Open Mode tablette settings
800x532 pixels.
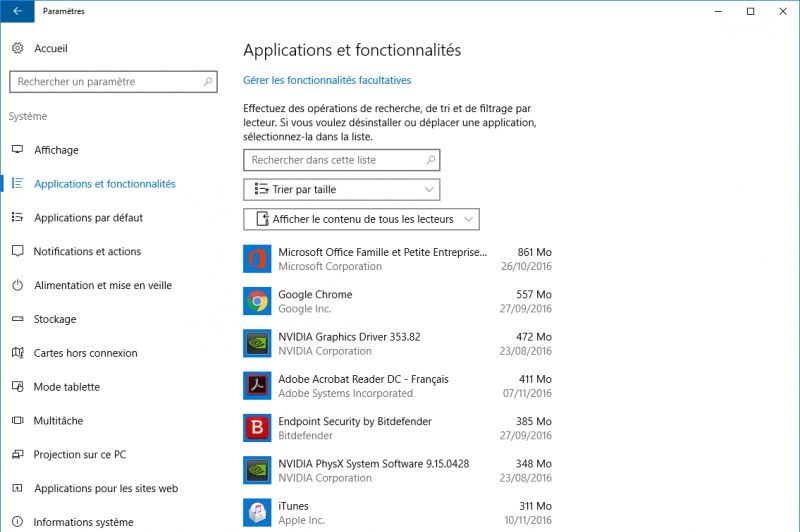tap(66, 387)
